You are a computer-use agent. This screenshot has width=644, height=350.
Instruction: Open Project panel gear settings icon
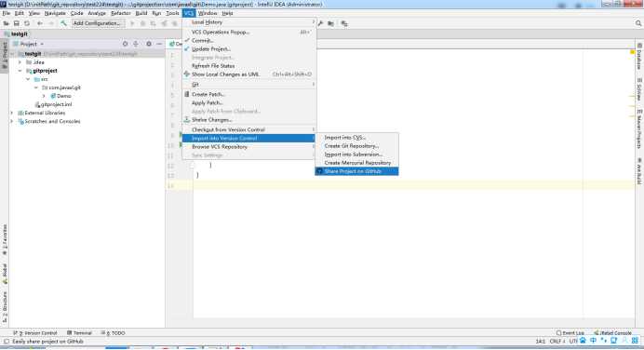[x=149, y=44]
